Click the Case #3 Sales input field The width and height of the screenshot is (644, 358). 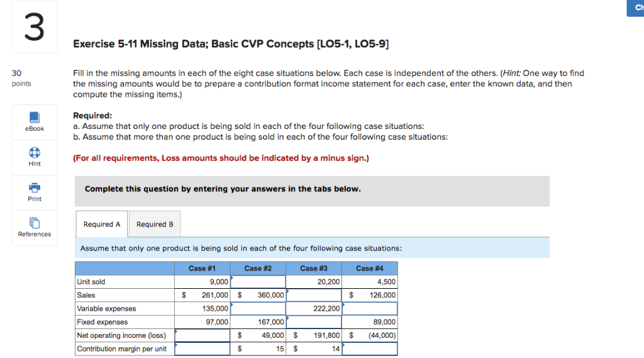[x=314, y=295]
